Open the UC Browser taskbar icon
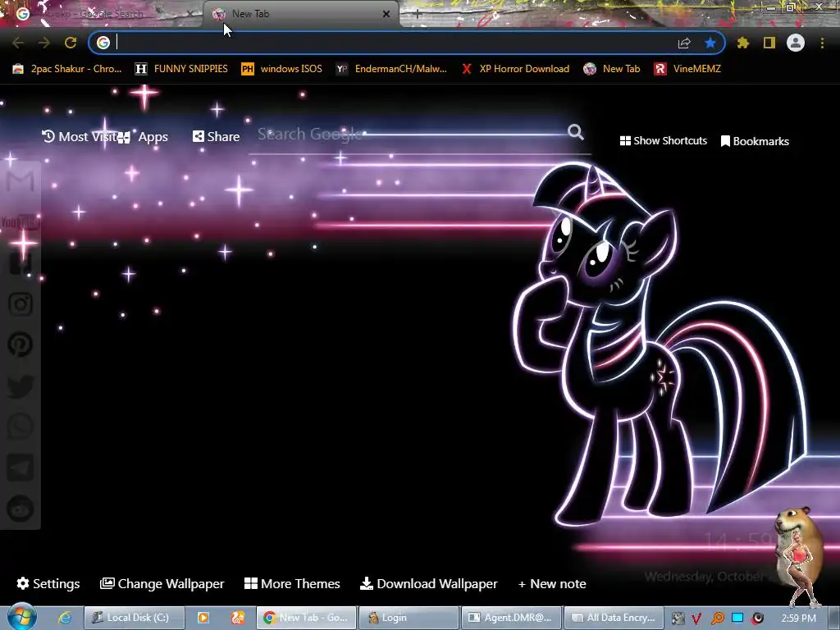840x630 pixels. tap(238, 618)
